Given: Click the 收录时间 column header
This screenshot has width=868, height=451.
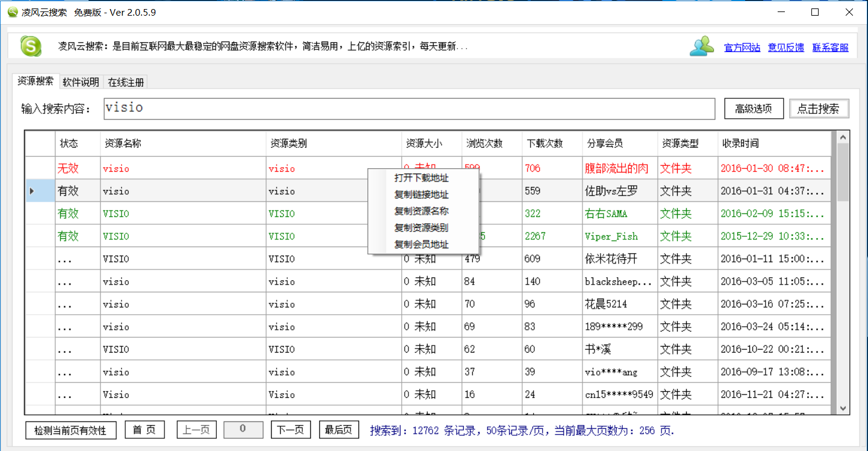Looking at the screenshot, I should (774, 143).
